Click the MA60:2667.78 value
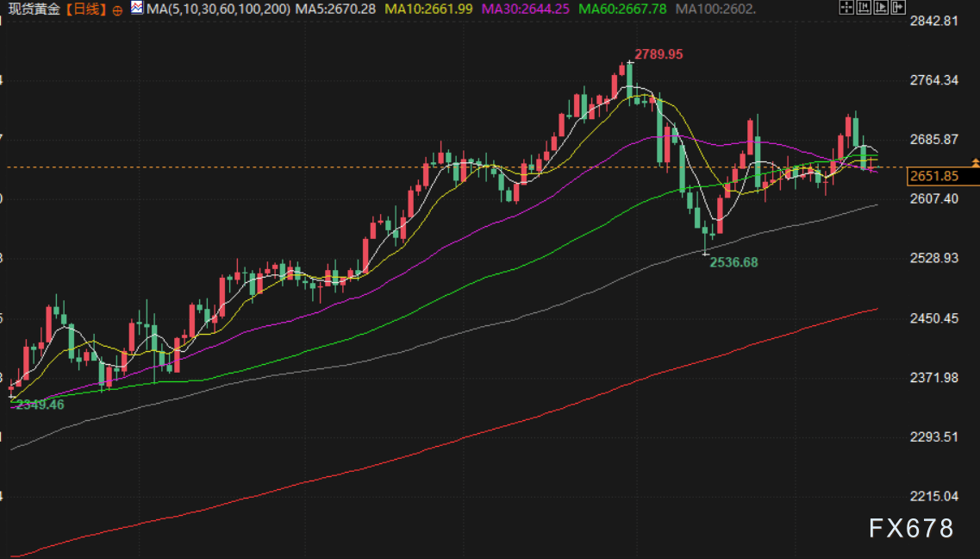Image resolution: width=980 pixels, height=559 pixels. (622, 9)
